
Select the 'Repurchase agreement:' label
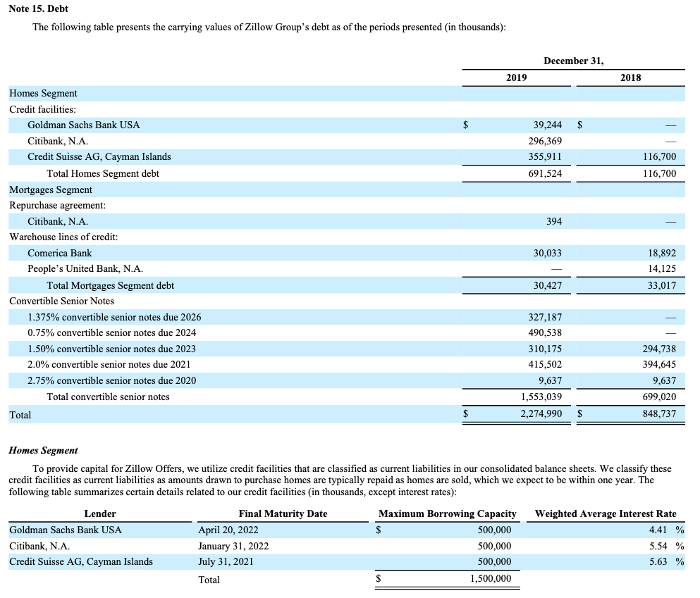coord(58,206)
